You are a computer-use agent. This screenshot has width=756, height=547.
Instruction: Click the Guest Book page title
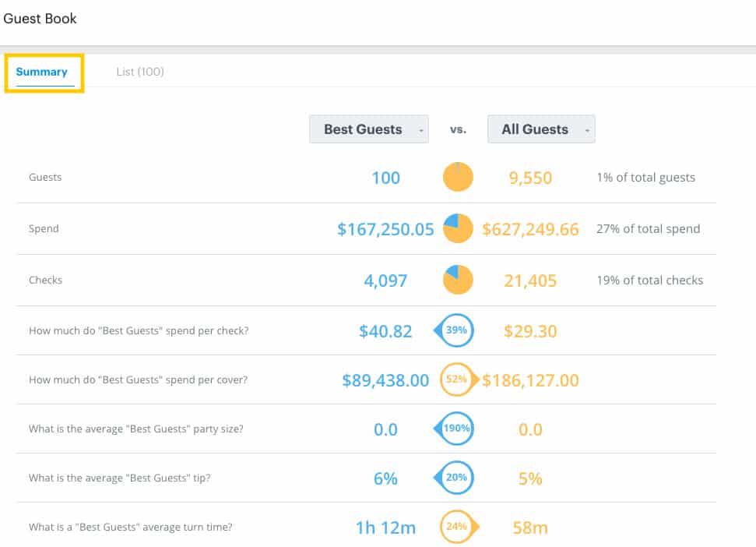click(x=40, y=19)
